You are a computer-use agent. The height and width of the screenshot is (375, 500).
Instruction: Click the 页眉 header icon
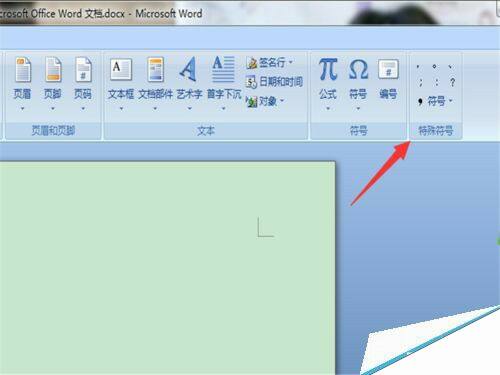(x=23, y=70)
